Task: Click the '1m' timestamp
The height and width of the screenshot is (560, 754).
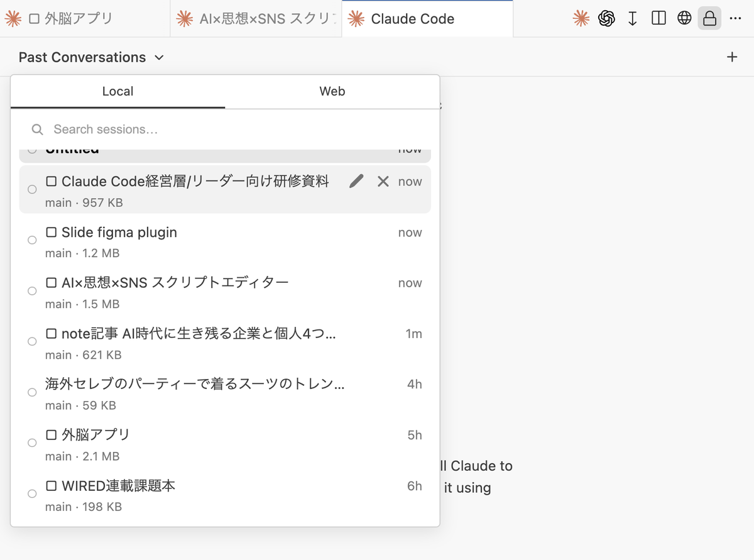Action: 413,334
